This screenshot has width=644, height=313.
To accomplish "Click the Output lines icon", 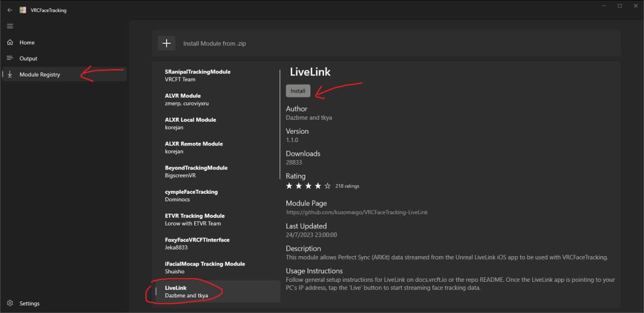I will pyautogui.click(x=10, y=58).
